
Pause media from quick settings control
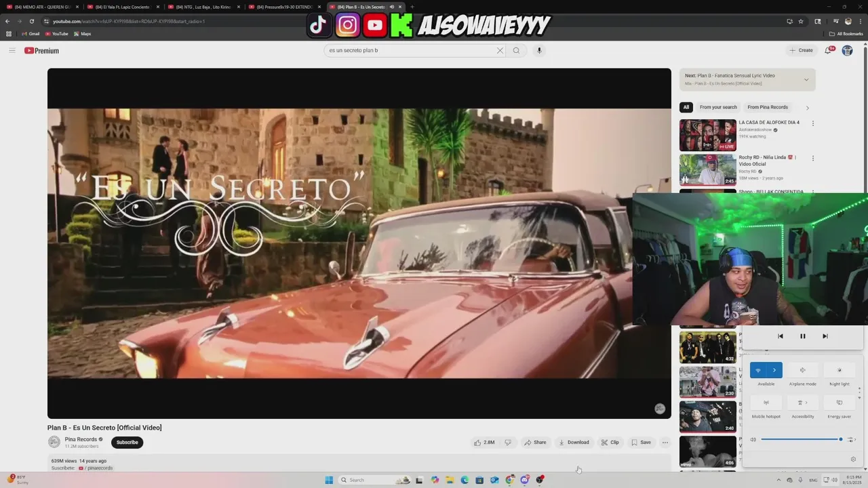pos(802,336)
